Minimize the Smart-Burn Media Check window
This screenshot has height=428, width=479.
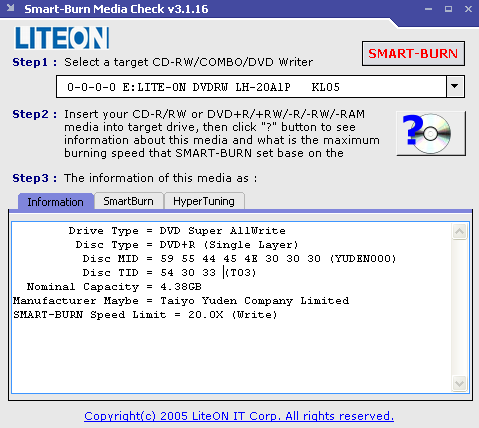pos(429,9)
